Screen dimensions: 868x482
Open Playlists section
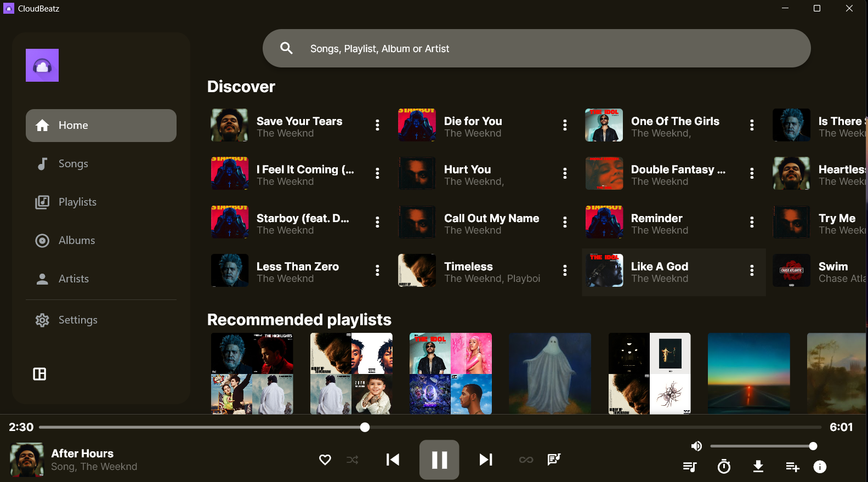tap(101, 202)
